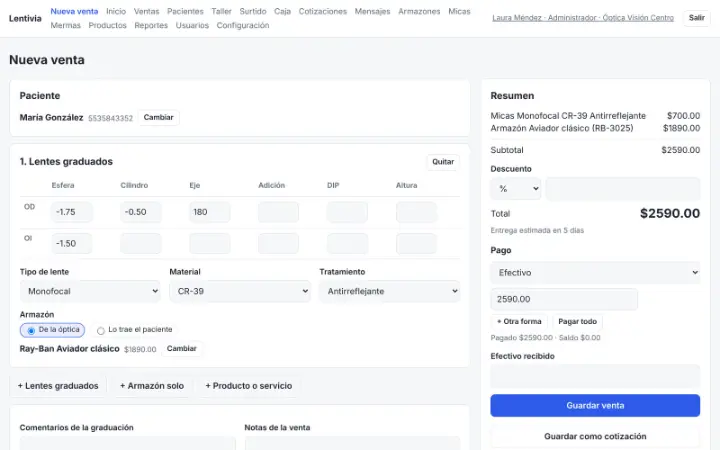The width and height of the screenshot is (720, 450).
Task: Click 'Pagado $2590.00 · Saldo $0.00' text
Action: (546, 338)
